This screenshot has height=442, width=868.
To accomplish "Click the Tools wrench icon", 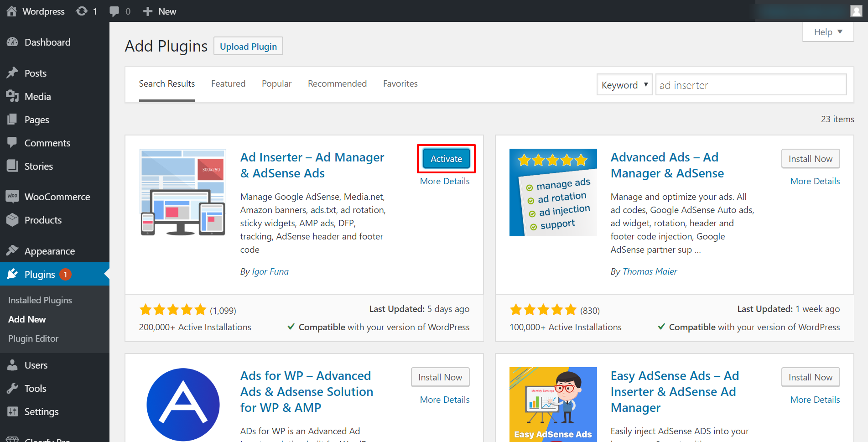I will pos(12,388).
